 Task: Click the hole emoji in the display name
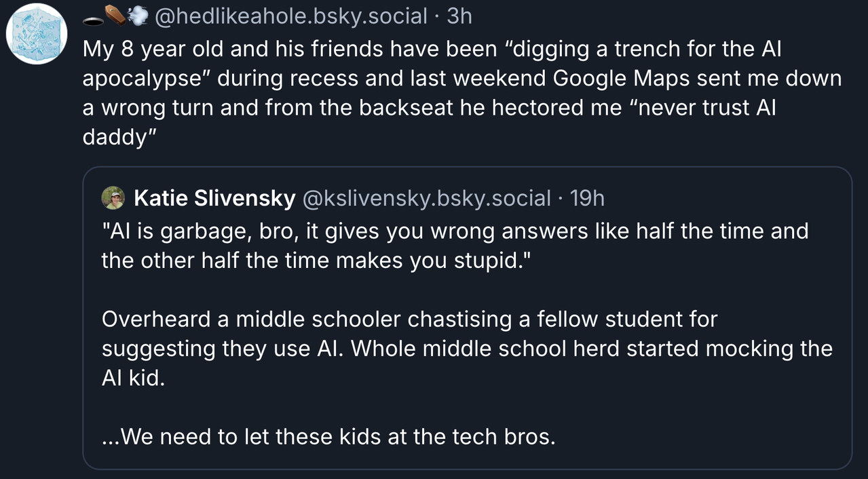click(93, 18)
